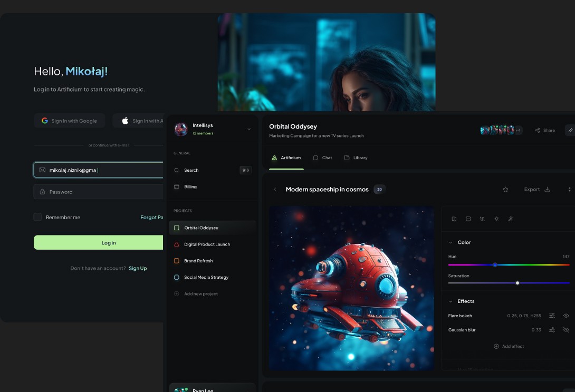Switch to the Artificium tab
The height and width of the screenshot is (392, 575).
tap(286, 158)
